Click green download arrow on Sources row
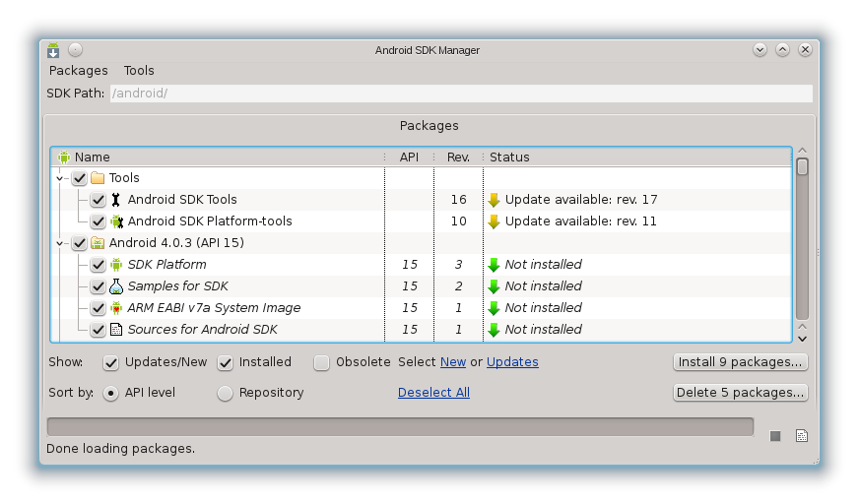This screenshot has height=504, width=859. point(495,330)
